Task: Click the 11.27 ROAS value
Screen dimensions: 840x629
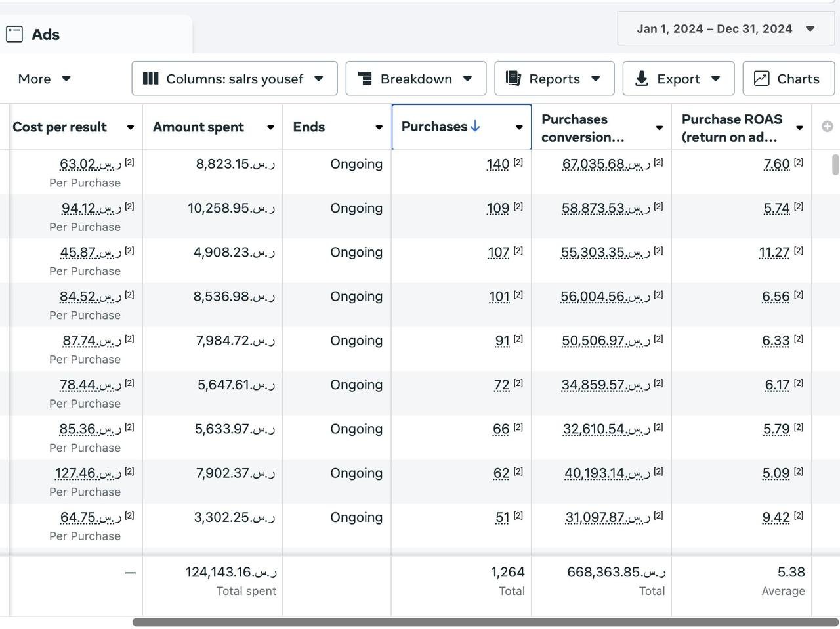Action: (774, 253)
